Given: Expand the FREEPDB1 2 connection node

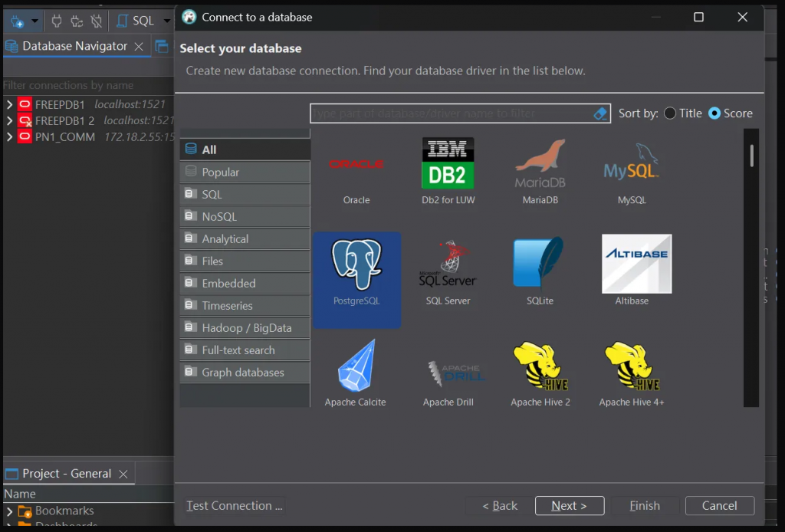Looking at the screenshot, I should click(9, 120).
